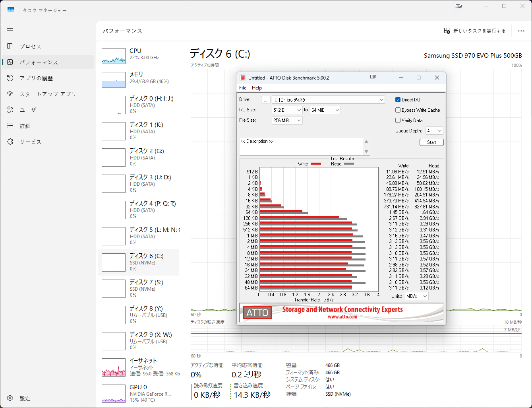Select the GPU 0 graph thumbnail
The image size is (532, 408).
coord(114,394)
